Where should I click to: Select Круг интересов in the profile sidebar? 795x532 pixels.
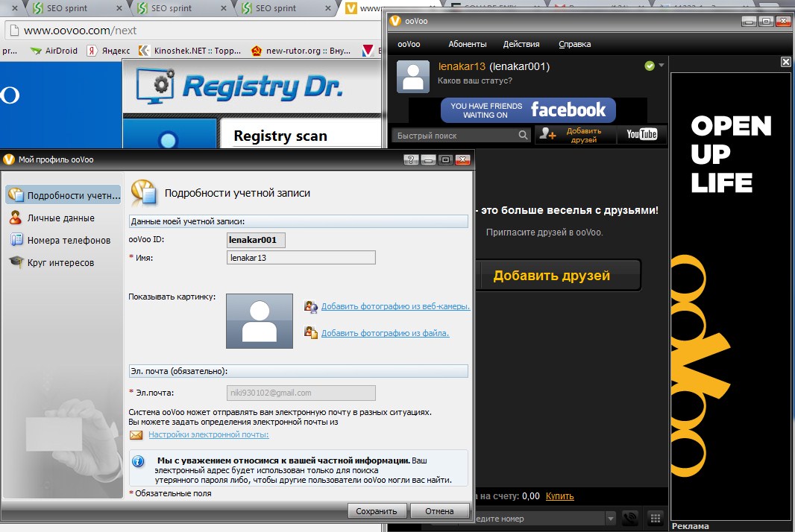(x=60, y=262)
